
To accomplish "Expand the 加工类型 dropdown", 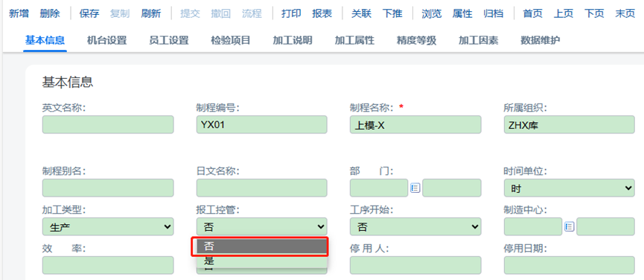I will click(108, 226).
